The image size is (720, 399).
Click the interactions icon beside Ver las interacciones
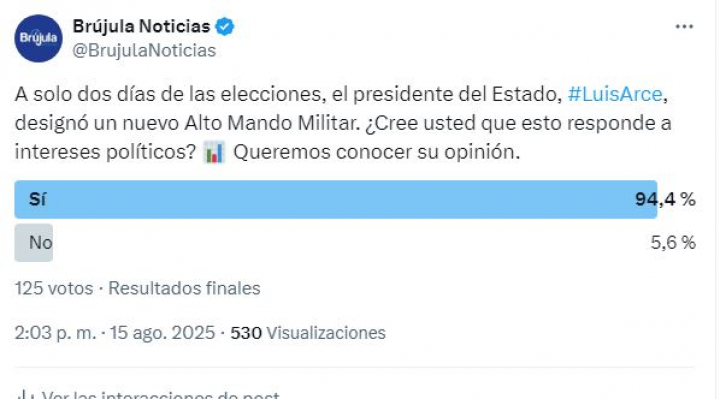[x=23, y=395]
